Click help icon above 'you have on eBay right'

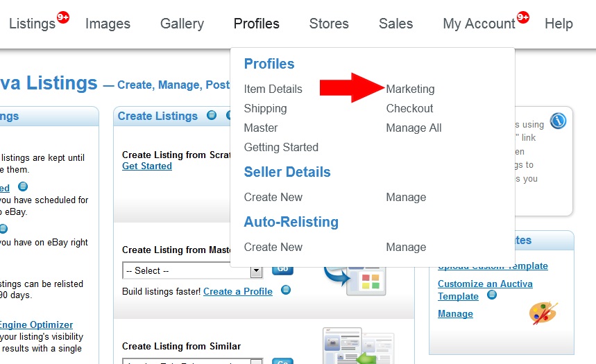3,229
